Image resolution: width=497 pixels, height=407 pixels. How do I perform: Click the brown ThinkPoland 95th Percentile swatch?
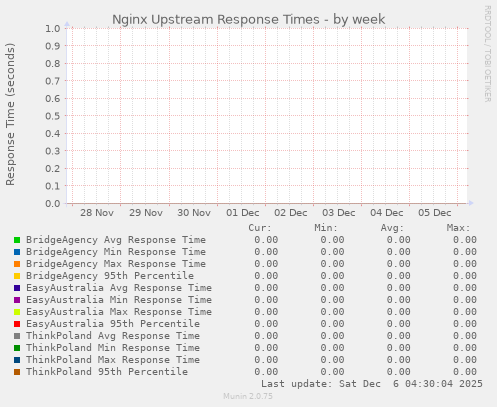[17, 372]
